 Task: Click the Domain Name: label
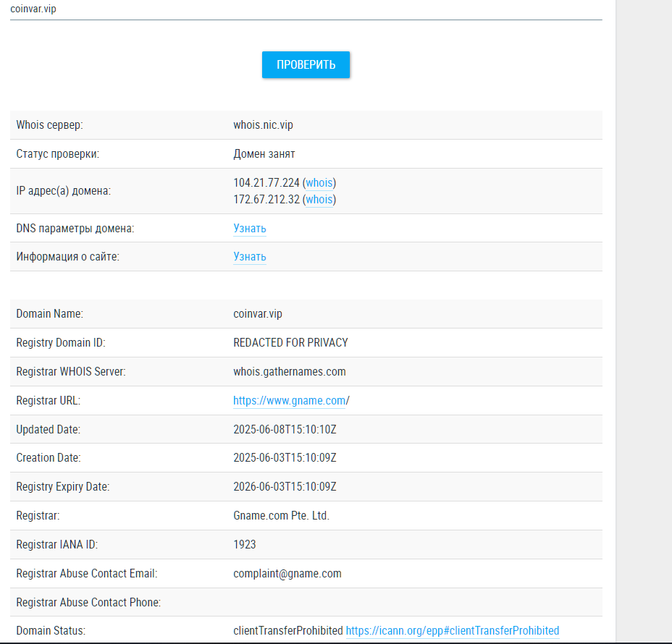click(50, 314)
